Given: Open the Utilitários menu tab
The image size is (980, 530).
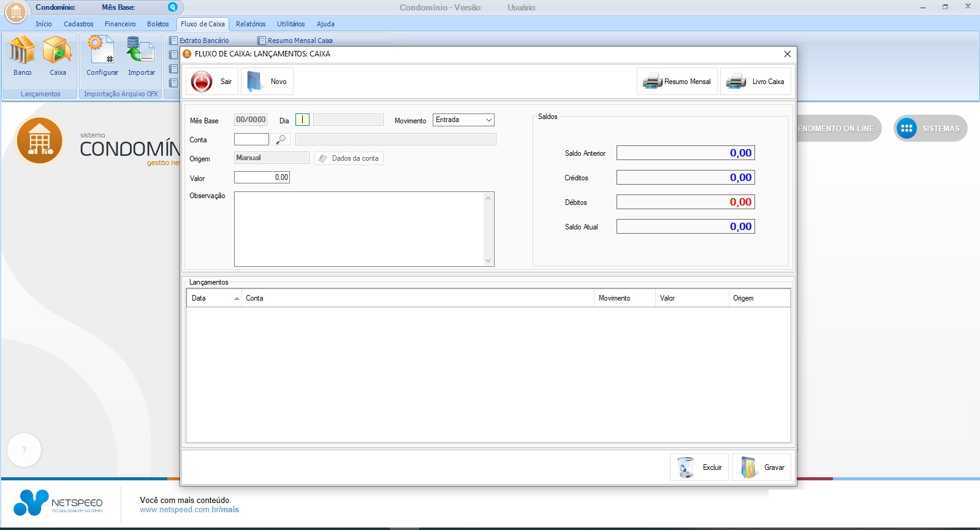Looking at the screenshot, I should [x=291, y=24].
